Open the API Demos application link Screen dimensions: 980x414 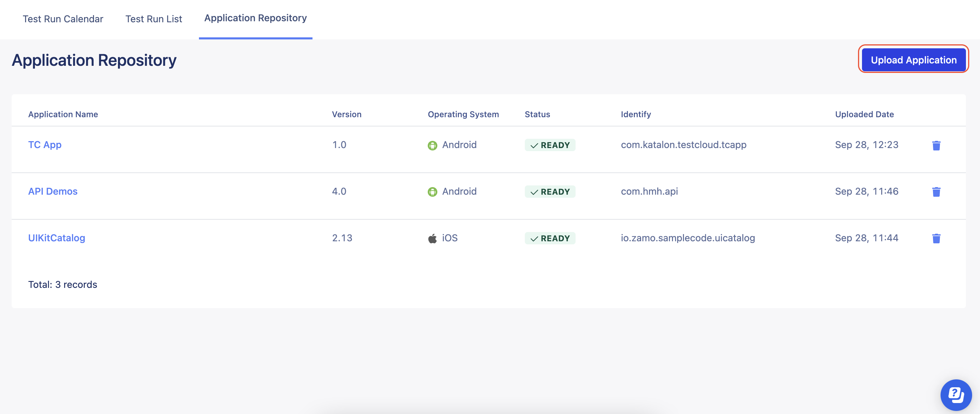[52, 191]
